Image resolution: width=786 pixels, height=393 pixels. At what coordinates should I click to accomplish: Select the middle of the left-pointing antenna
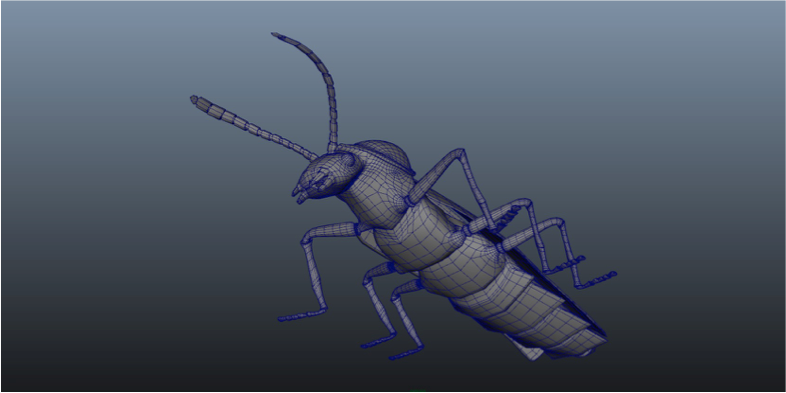point(256,129)
